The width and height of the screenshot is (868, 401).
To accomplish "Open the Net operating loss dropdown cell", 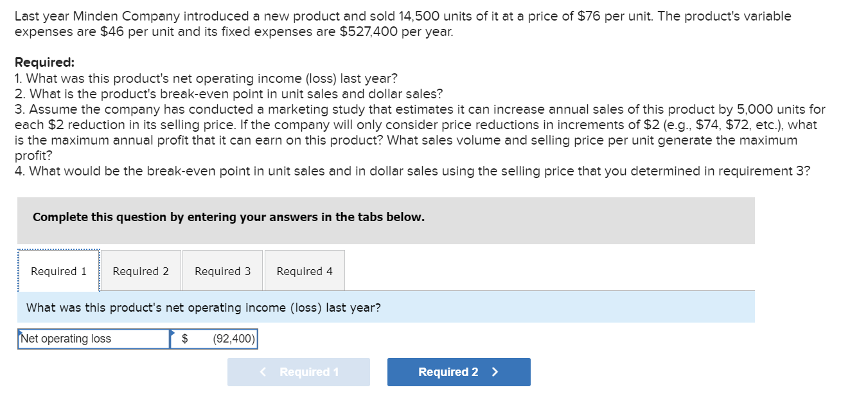I will click(x=94, y=339).
